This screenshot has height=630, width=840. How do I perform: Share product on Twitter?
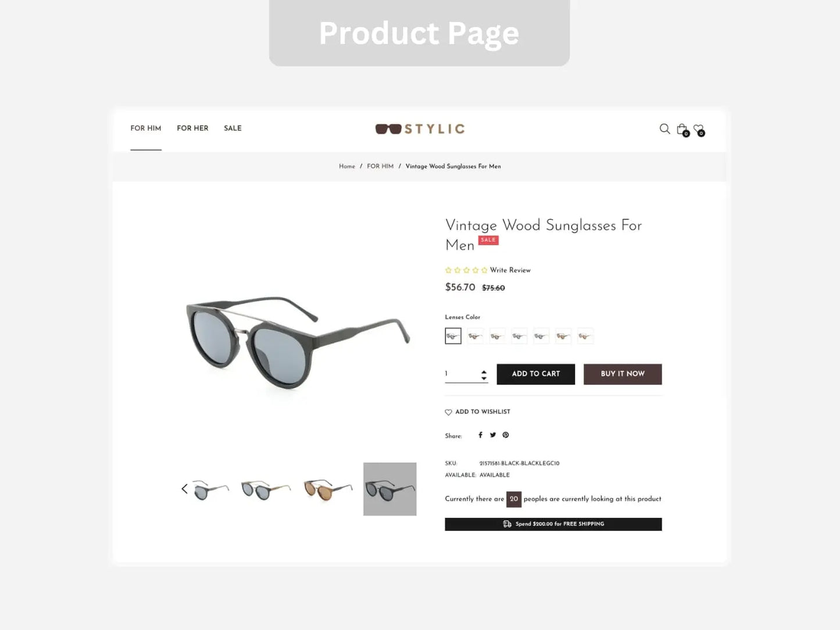[x=493, y=435]
